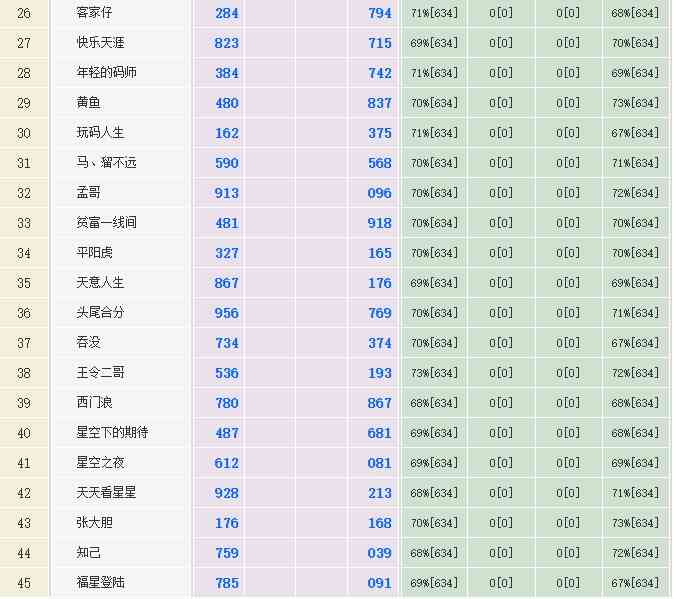Screen dimensions: 673x599
Task: Click row number 42
Action: 24,493
